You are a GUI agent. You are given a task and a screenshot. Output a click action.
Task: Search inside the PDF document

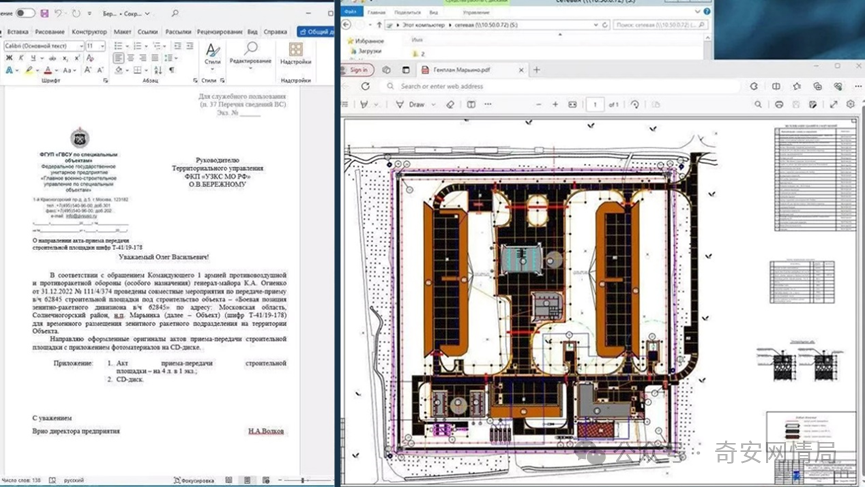point(758,104)
